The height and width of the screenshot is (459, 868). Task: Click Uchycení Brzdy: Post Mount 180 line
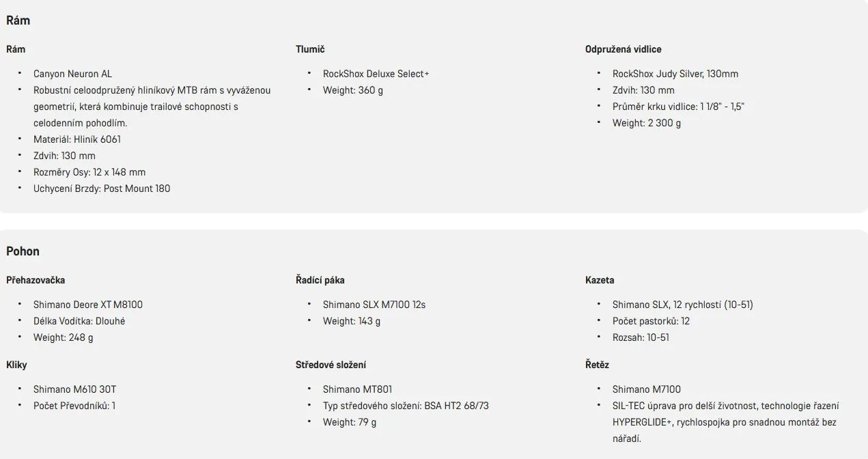tap(102, 189)
